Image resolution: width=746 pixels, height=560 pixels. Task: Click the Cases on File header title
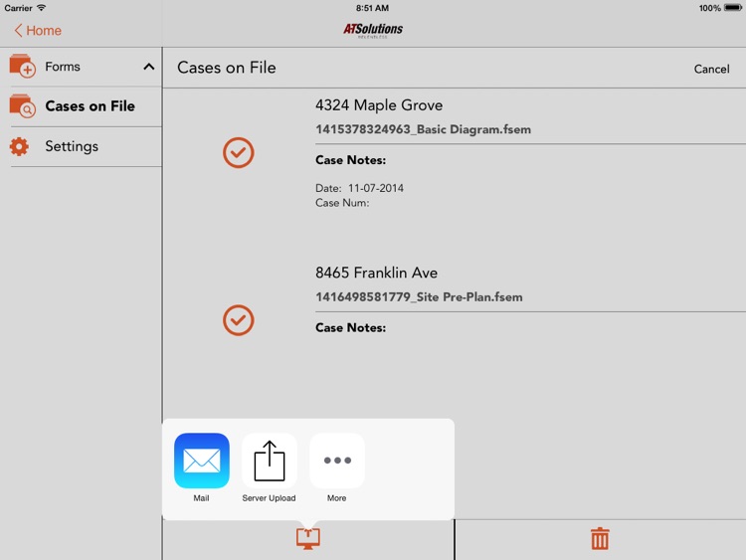coord(227,68)
